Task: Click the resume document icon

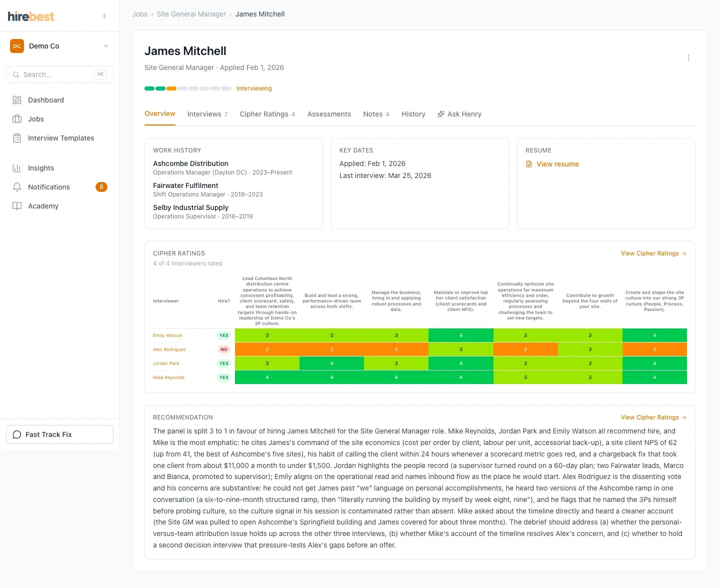Action: pyautogui.click(x=529, y=164)
